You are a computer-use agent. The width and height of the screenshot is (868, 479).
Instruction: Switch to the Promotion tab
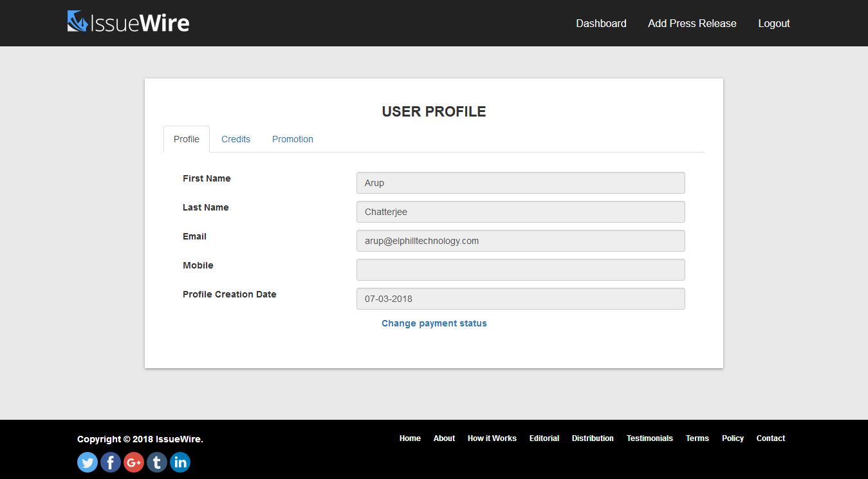tap(292, 139)
